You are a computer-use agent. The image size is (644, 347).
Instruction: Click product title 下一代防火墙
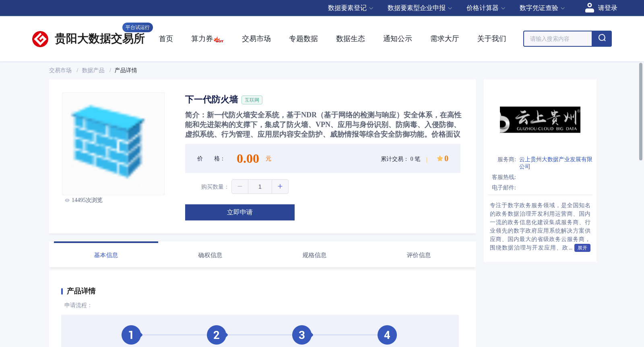point(212,100)
